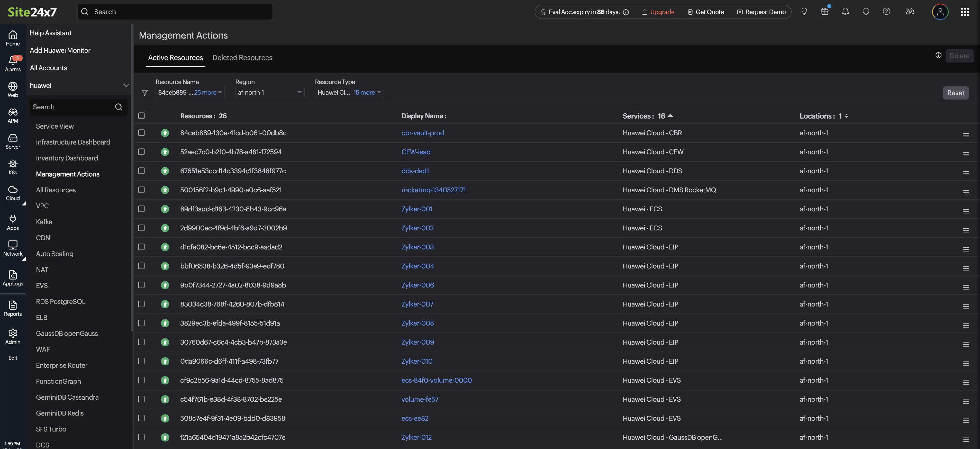Switch to the Deleted Resources tab
Image resolution: width=980 pixels, height=449 pixels.
(242, 57)
